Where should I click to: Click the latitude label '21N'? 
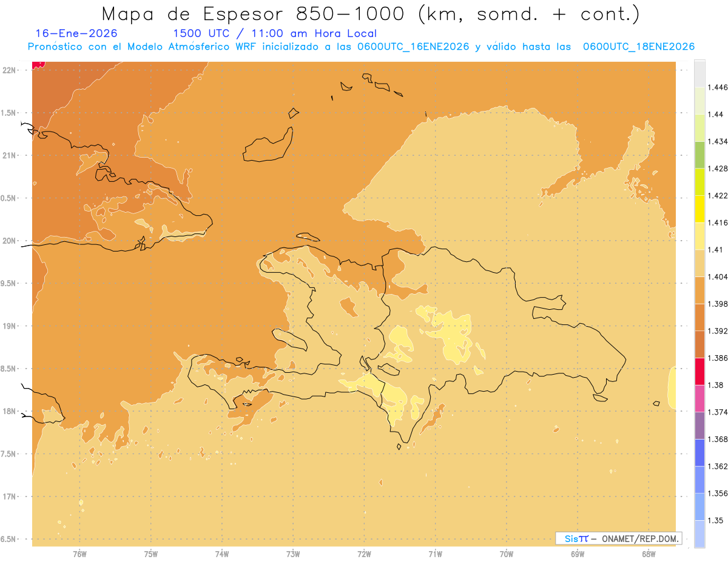tap(10, 156)
